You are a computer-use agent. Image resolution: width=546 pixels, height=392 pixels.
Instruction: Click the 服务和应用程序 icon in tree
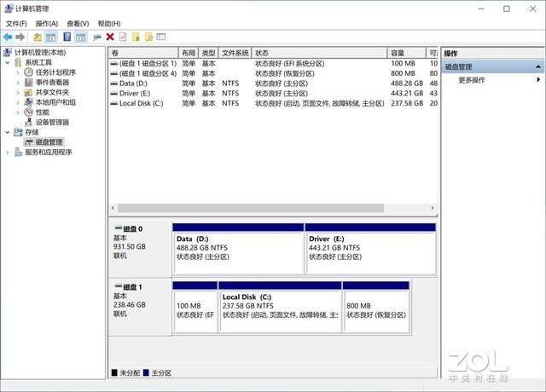(19, 152)
